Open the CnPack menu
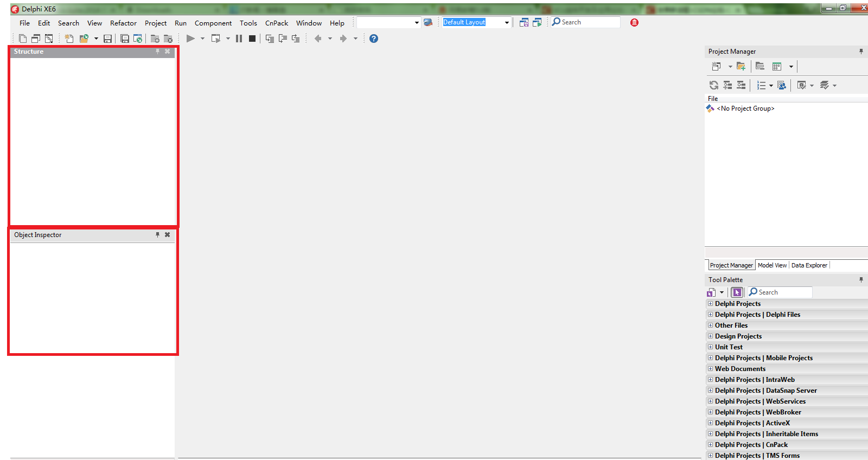Image resolution: width=868 pixels, height=460 pixels. pyautogui.click(x=277, y=23)
